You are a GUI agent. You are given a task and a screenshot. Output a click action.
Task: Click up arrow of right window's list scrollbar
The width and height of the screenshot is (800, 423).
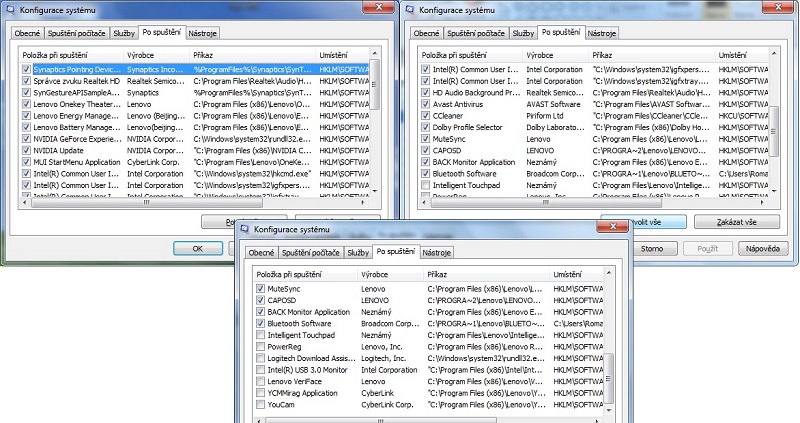[x=774, y=53]
